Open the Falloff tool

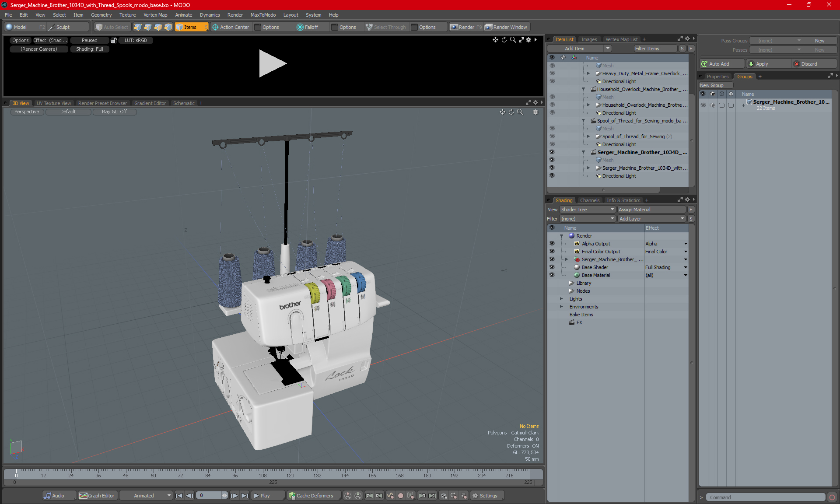click(x=308, y=27)
